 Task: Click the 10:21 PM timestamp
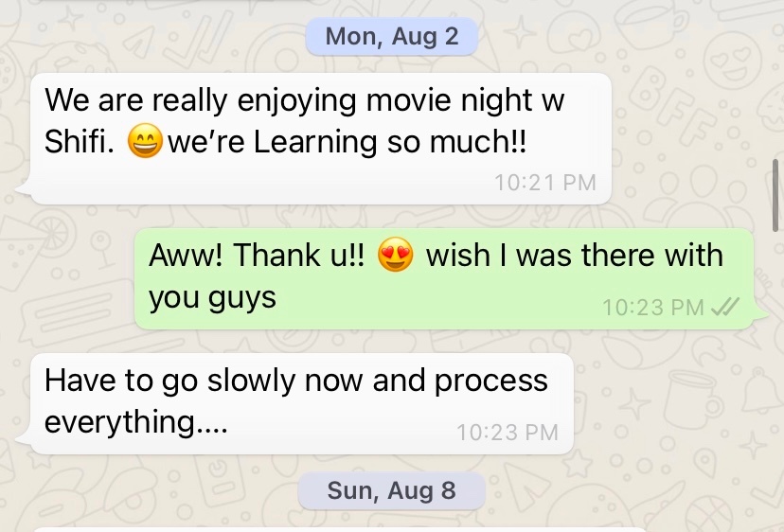(x=545, y=183)
